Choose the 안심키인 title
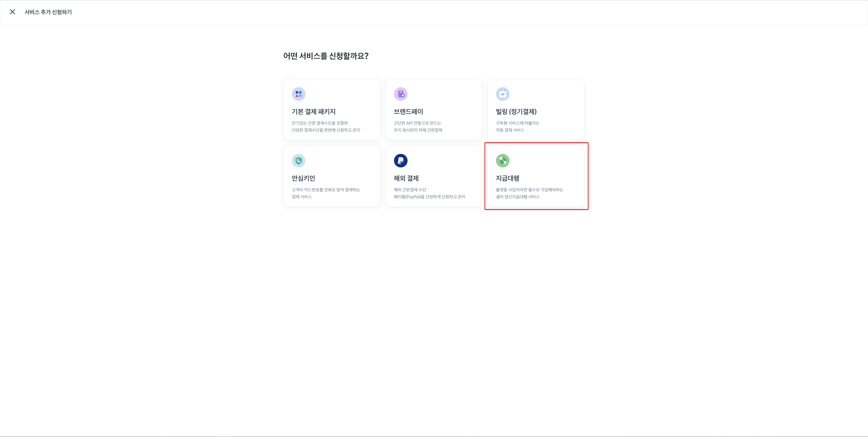The image size is (868, 437). (303, 178)
